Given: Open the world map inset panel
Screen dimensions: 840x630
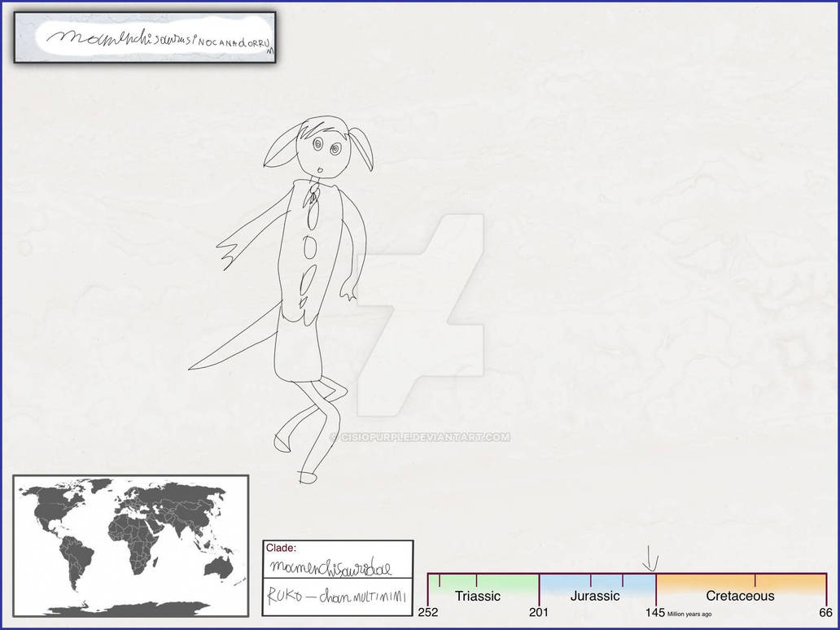Looking at the screenshot, I should (x=130, y=545).
